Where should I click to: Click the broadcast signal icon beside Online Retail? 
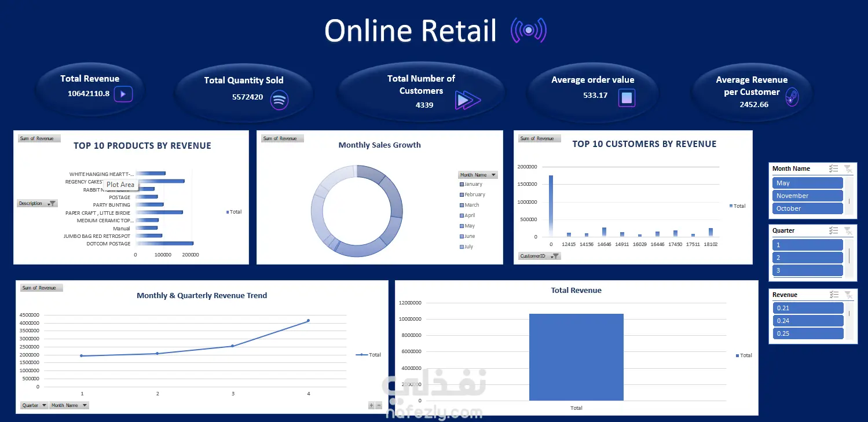point(528,31)
